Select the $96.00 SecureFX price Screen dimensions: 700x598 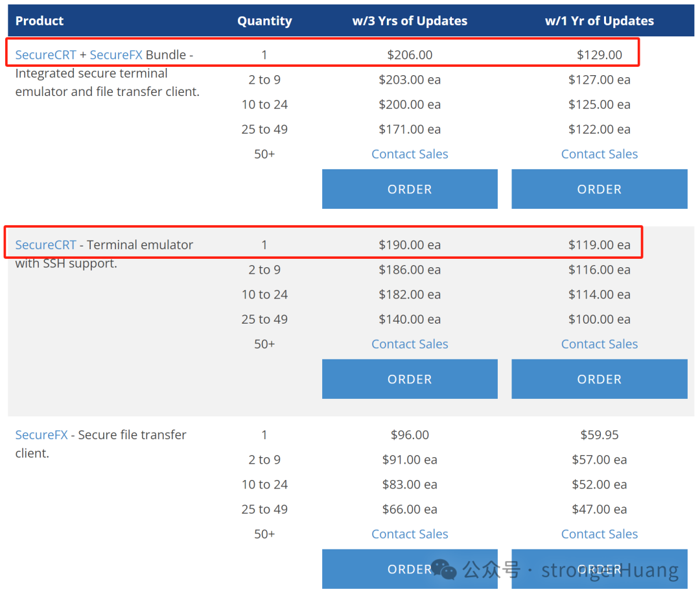[410, 435]
